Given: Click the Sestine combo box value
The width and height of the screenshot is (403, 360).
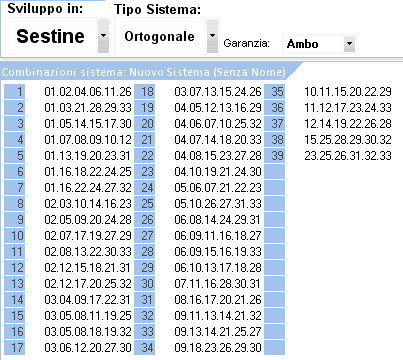Looking at the screenshot, I should (x=51, y=36).
